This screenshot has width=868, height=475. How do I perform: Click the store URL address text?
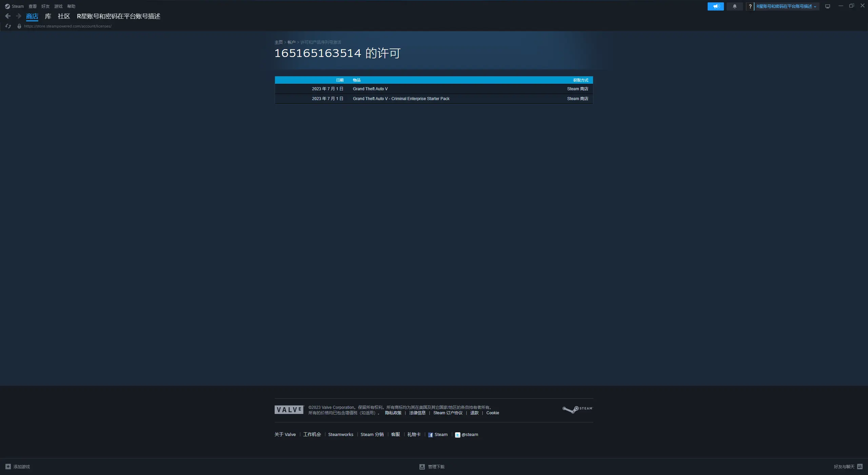[68, 26]
